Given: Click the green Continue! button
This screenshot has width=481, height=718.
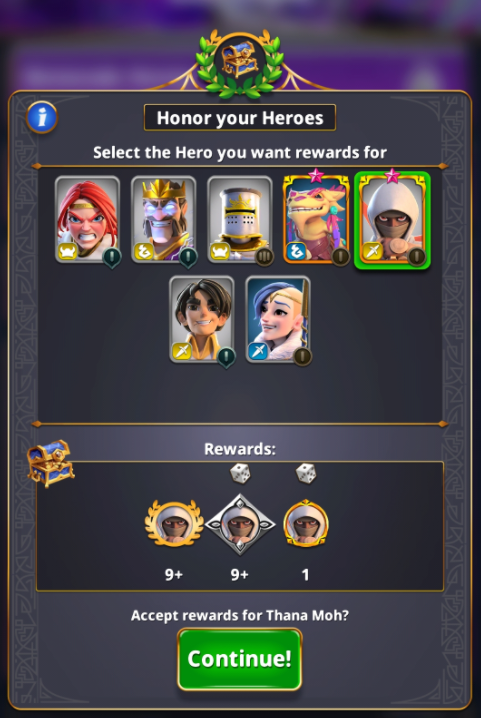Looking at the screenshot, I should (x=240, y=658).
